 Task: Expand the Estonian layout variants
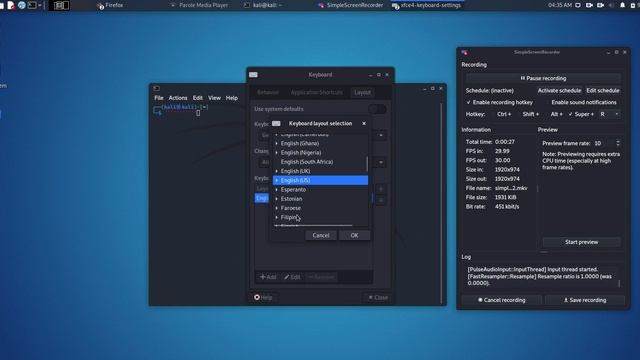277,199
